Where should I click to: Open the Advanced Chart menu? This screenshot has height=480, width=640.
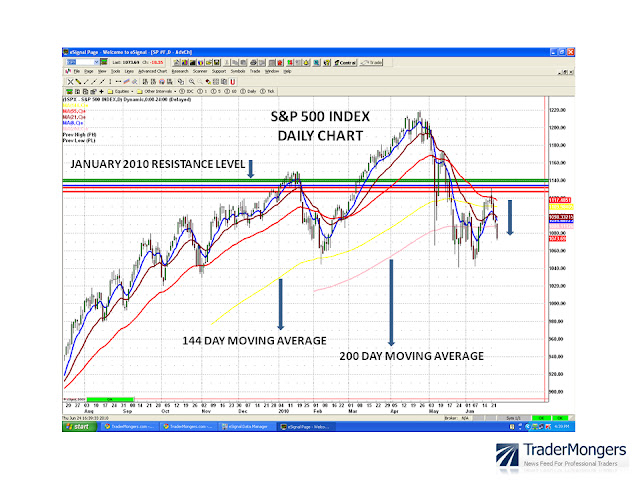click(153, 71)
